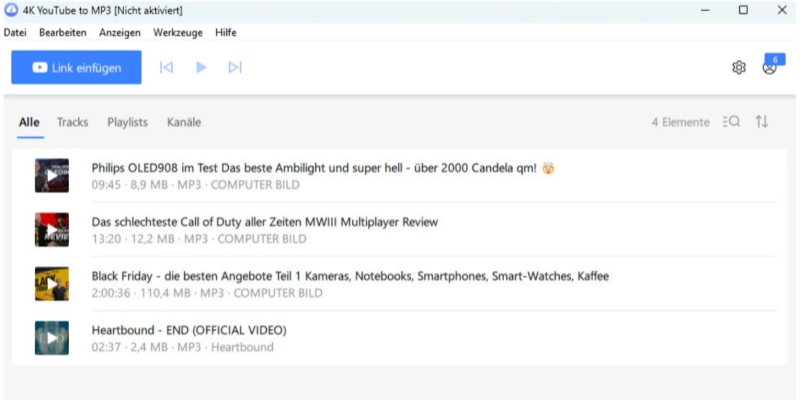Close the 4K YouTube to MP3 window
The width and height of the screenshot is (800, 400).
click(x=782, y=10)
